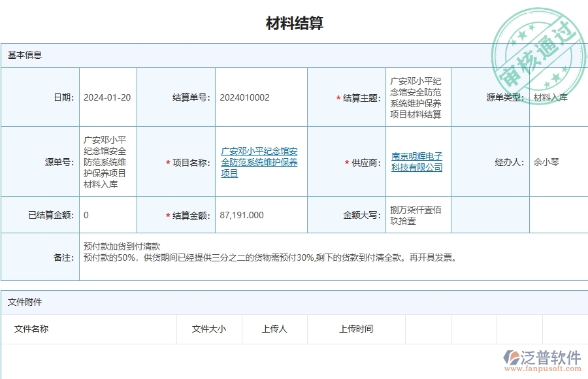Select the 结算金额 amount 87,191.000
Image resolution: width=588 pixels, height=379 pixels.
pos(241,214)
